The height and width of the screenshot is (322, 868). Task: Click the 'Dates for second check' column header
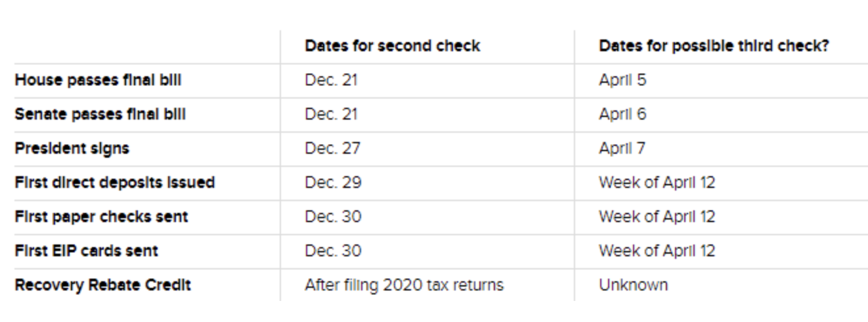(392, 46)
